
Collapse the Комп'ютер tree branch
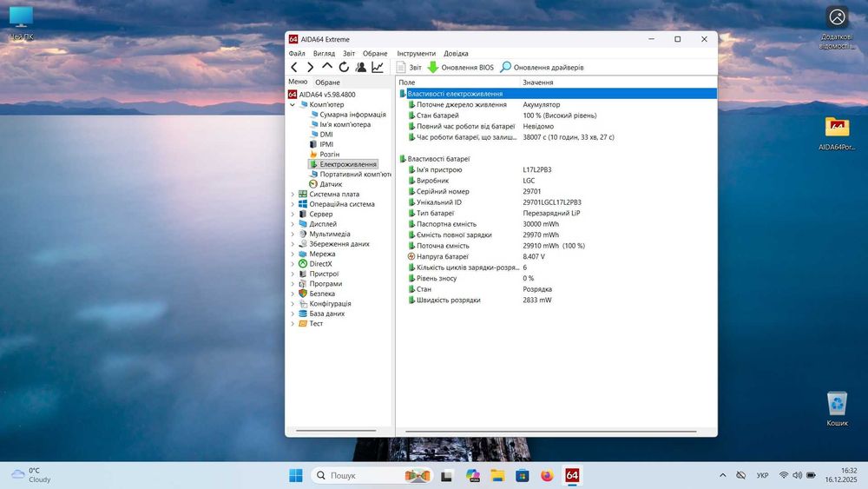tap(293, 104)
